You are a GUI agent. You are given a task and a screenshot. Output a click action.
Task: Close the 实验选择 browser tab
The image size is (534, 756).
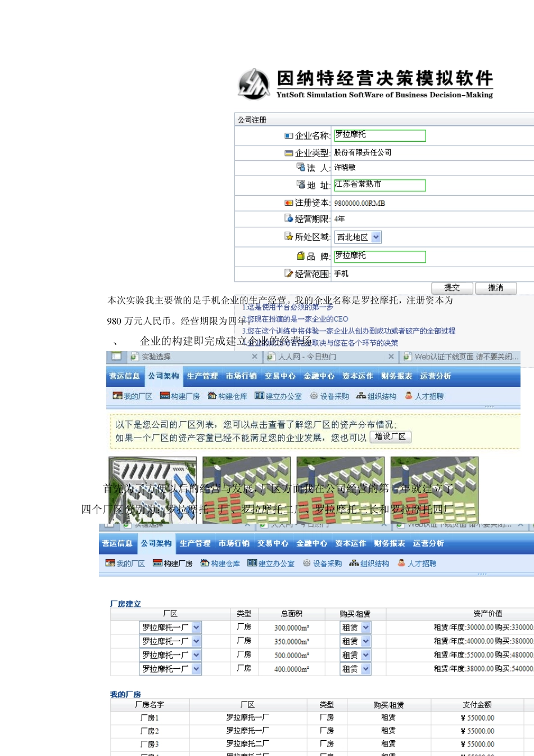coord(255,357)
